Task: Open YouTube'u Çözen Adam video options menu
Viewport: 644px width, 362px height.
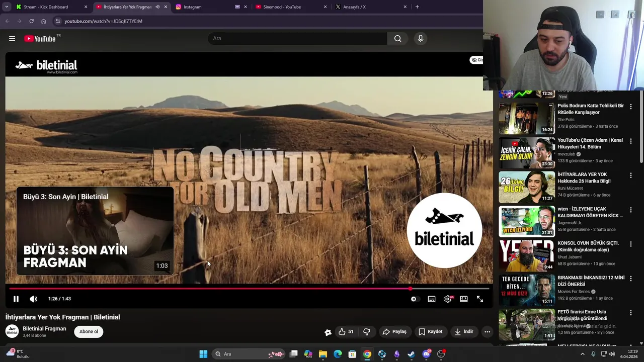Action: [x=630, y=141]
